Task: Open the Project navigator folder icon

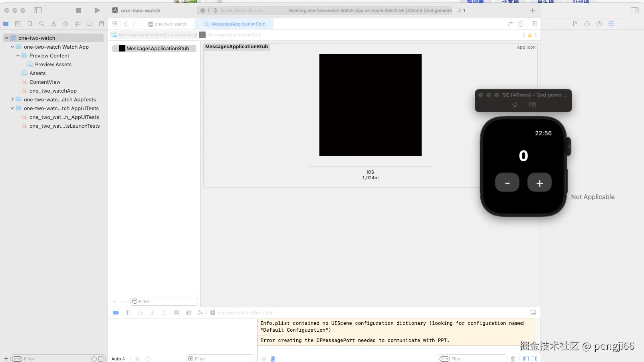Action: coord(6,24)
